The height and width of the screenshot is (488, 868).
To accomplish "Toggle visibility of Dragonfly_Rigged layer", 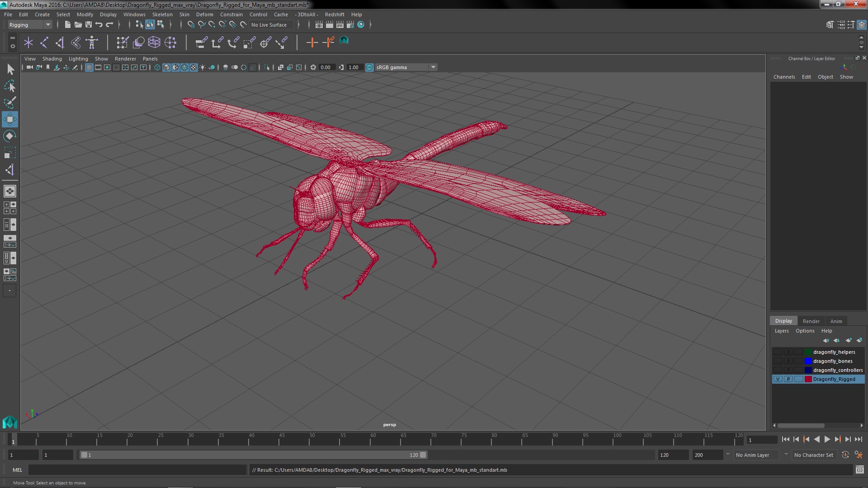I will [x=778, y=380].
